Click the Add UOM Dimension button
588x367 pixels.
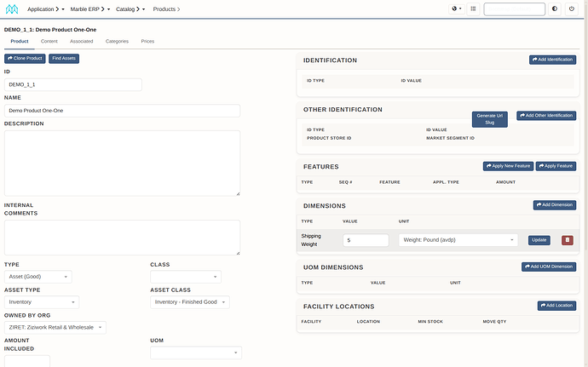pyautogui.click(x=549, y=267)
